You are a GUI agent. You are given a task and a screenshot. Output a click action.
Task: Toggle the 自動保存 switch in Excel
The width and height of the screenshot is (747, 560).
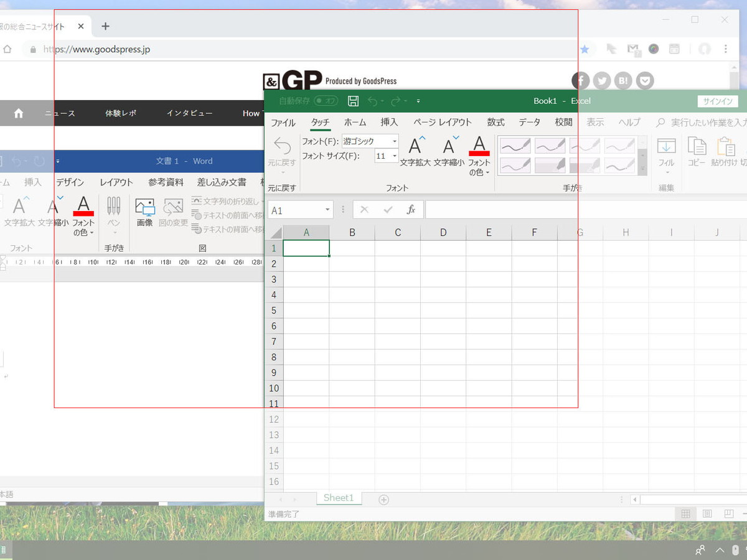(x=326, y=101)
